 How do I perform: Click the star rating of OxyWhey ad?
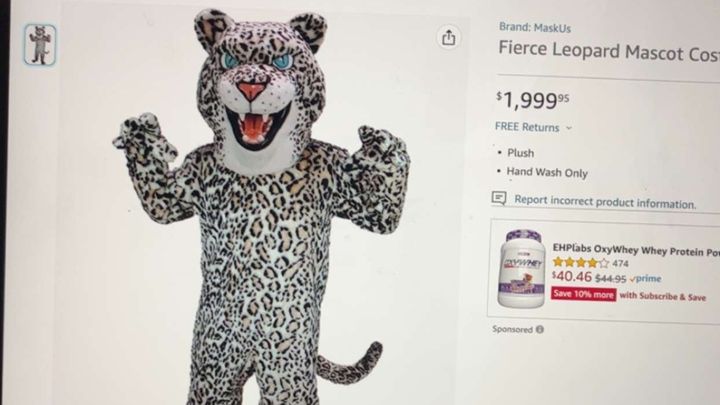coord(580,263)
